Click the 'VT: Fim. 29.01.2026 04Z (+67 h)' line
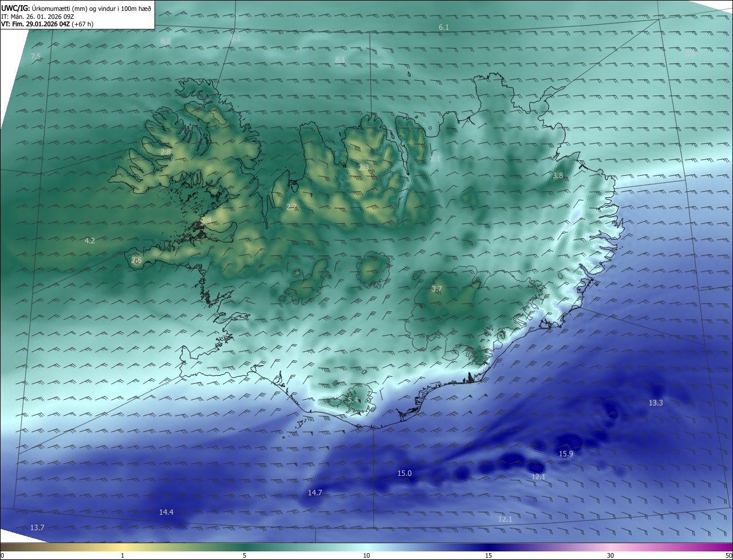Screen dimensions: 733x560 (x=48, y=24)
